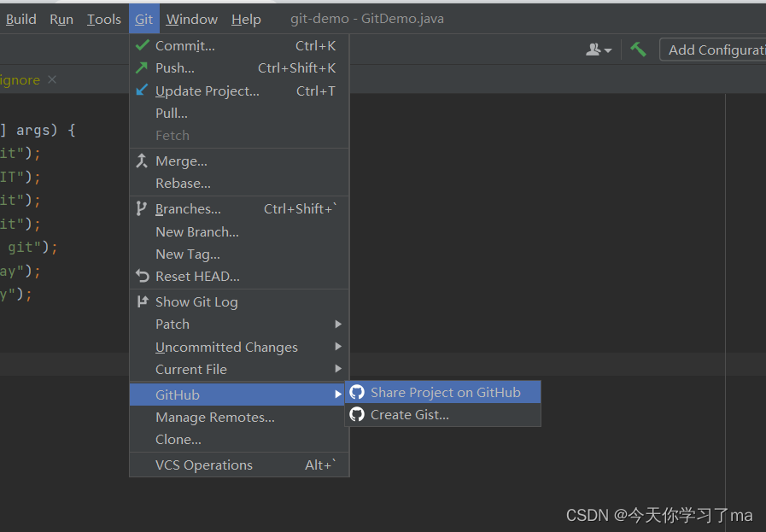Click the 'args) {' code text

click(x=45, y=130)
